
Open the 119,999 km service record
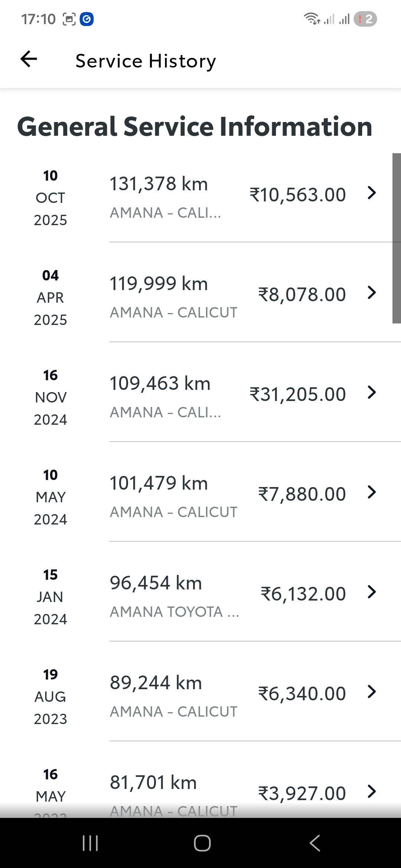coord(159,284)
